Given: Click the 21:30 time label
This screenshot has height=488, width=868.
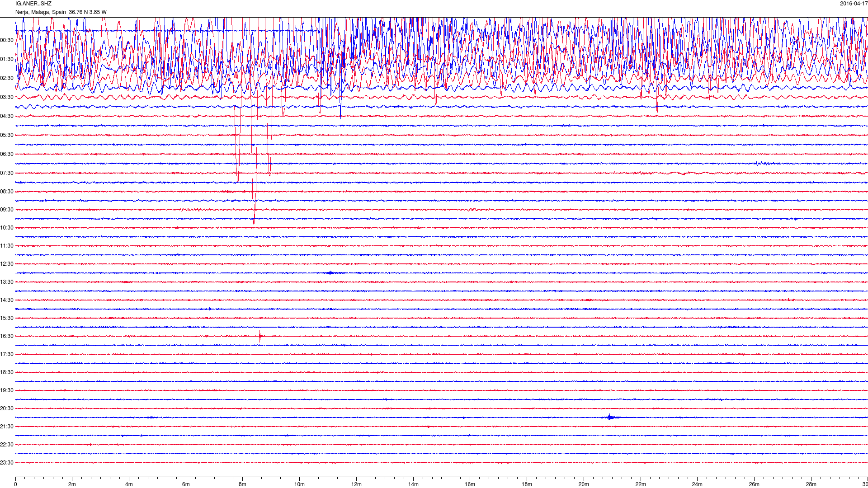Looking at the screenshot, I should pyautogui.click(x=7, y=427).
